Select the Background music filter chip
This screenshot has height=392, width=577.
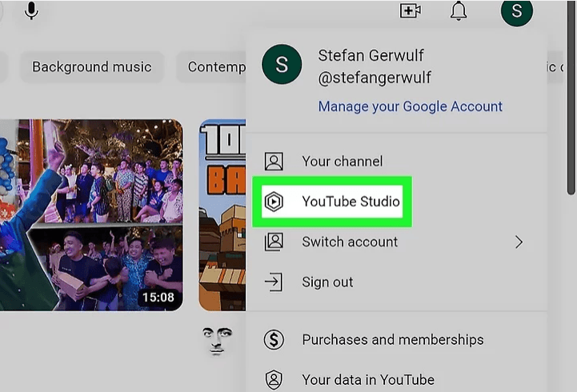(x=91, y=67)
